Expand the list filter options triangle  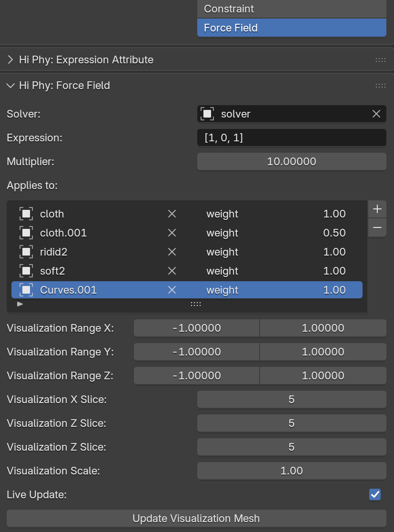pos(20,304)
